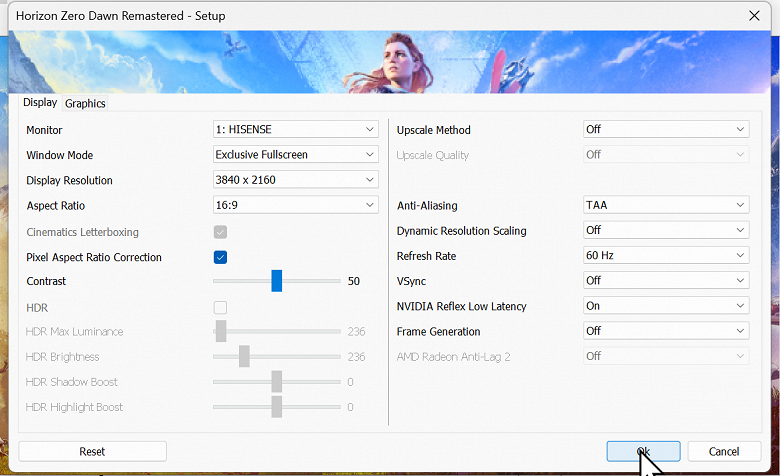Switch to the Graphics tab
The height and width of the screenshot is (476, 780).
pos(85,103)
